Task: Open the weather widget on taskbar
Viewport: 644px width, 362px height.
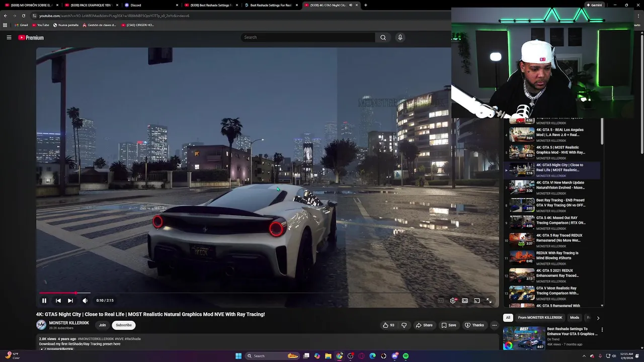Action: click(12, 356)
